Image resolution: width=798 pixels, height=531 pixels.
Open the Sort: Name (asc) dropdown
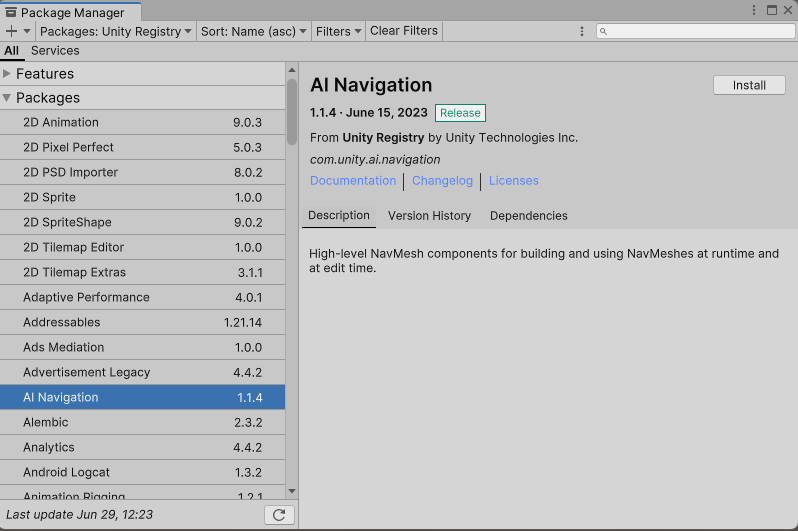click(253, 31)
